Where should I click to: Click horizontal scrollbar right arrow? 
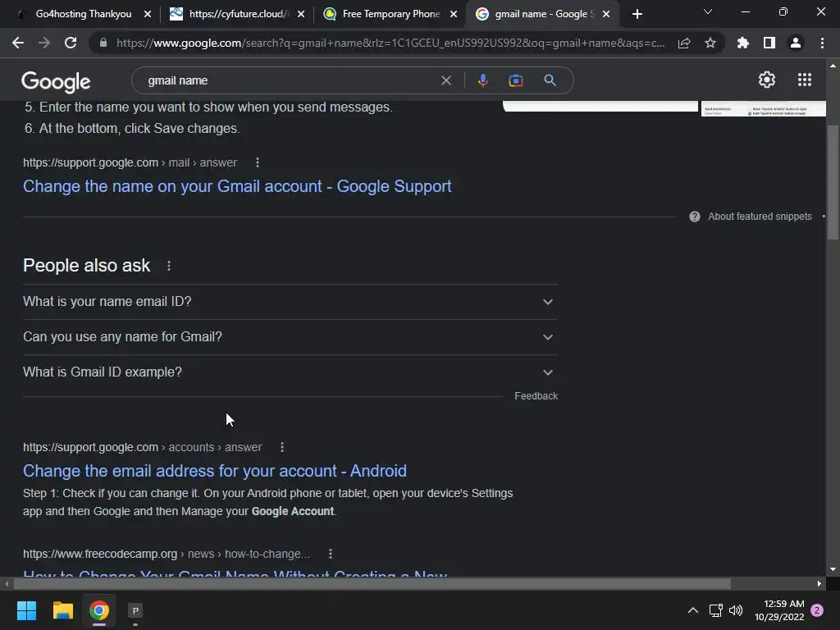coord(819,583)
